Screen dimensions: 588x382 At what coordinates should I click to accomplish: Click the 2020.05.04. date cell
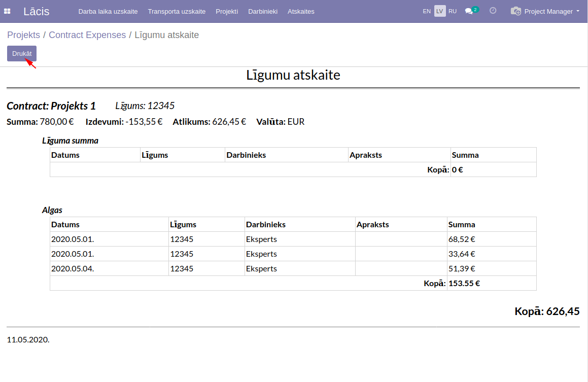[x=73, y=268]
